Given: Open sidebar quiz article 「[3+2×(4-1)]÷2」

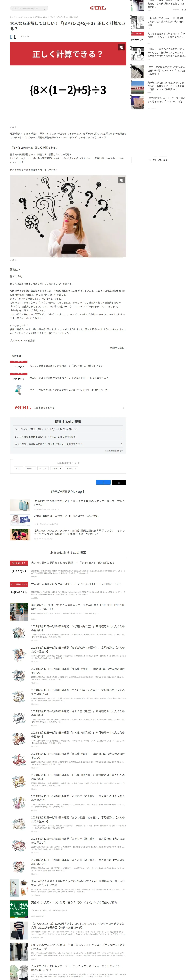Looking at the screenshot, I should (x=166, y=35).
